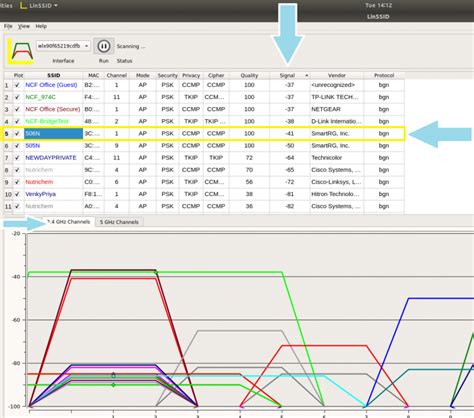Click the clock in the top bar
This screenshot has height=418, width=474.
378,5
